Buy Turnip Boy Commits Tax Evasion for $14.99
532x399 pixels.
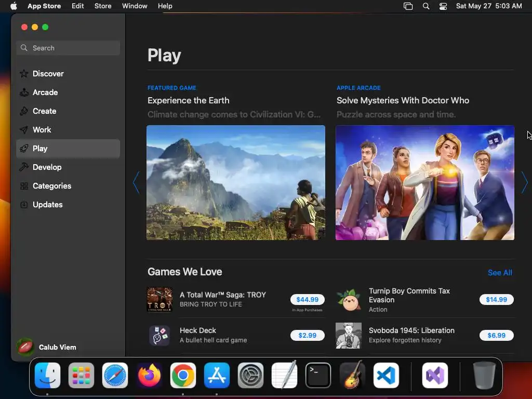[x=496, y=300]
